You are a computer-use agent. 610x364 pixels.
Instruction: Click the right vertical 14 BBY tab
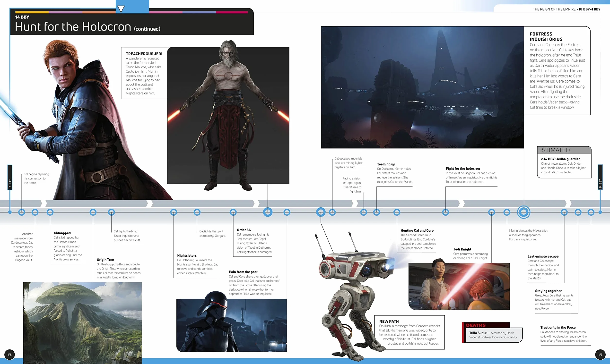(600, 177)
